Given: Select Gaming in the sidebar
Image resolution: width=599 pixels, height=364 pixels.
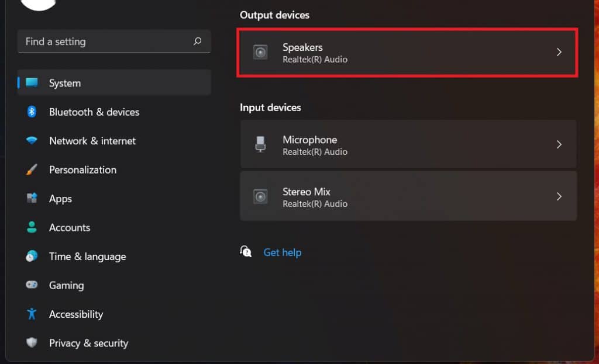Looking at the screenshot, I should (114, 285).
